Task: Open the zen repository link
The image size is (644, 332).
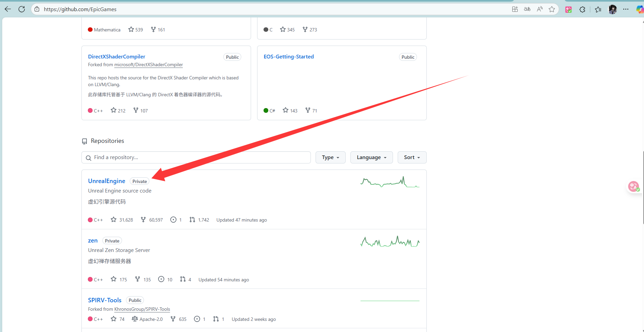Action: [x=93, y=240]
